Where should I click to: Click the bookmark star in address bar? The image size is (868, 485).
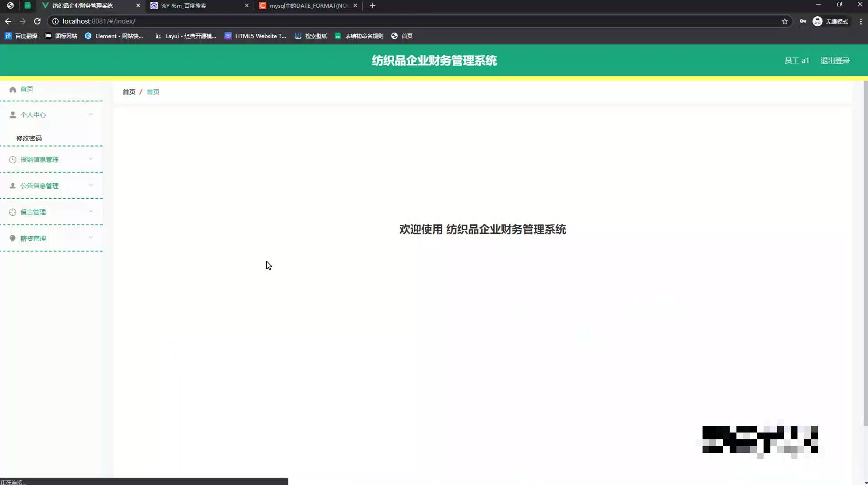click(786, 21)
